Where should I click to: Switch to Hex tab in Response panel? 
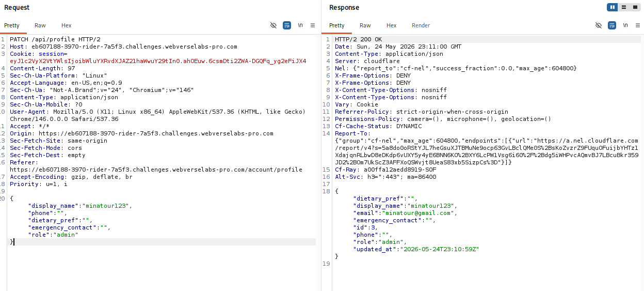click(392, 25)
